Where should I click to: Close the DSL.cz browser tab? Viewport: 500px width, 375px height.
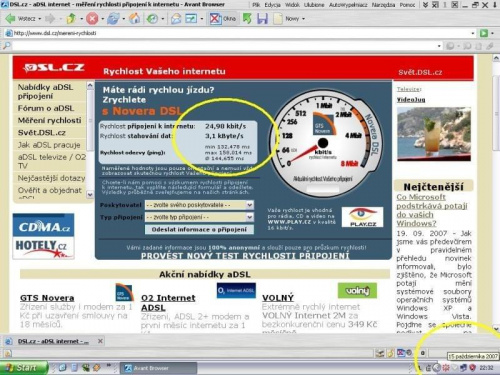(x=100, y=341)
